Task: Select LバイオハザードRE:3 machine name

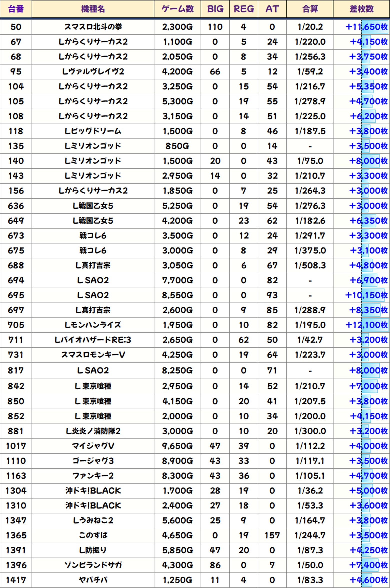Action: 93,340
